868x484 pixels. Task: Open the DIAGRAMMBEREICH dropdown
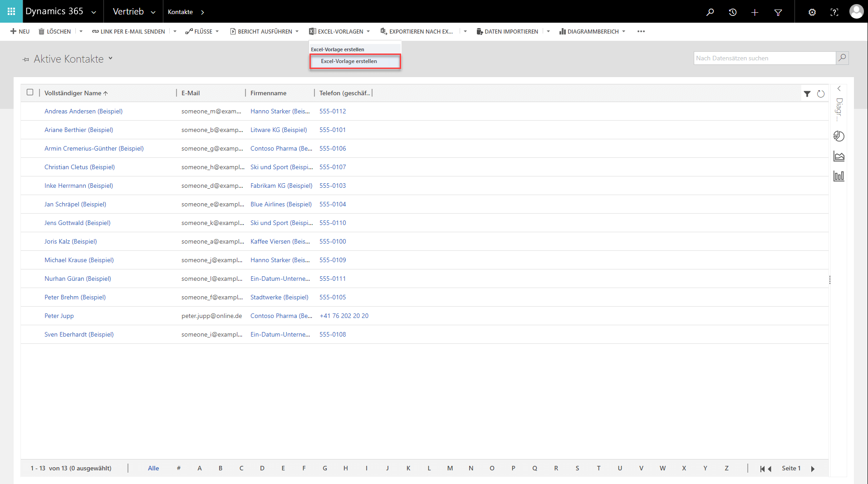(x=592, y=31)
